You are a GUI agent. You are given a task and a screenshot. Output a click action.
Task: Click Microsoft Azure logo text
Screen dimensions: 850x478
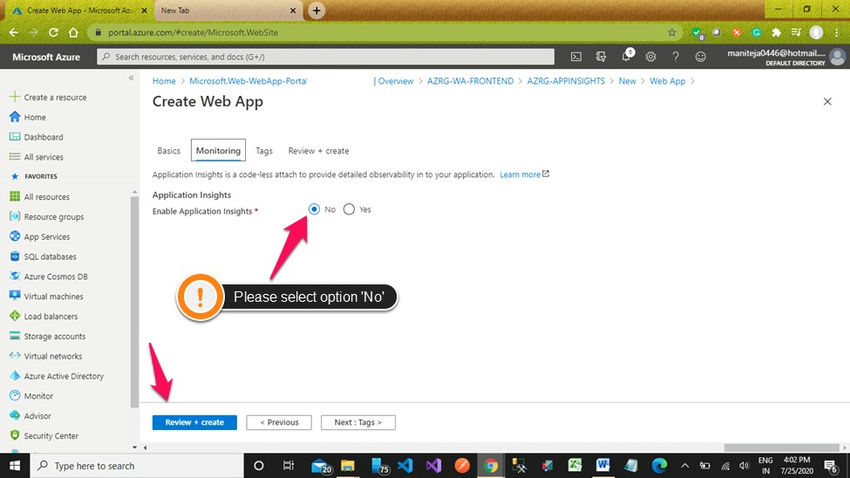click(x=46, y=57)
